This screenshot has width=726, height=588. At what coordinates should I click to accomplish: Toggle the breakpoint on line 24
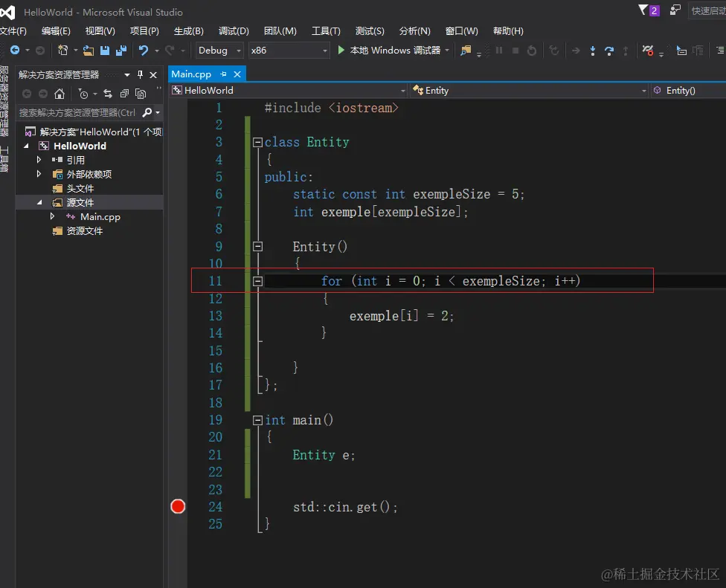pos(178,506)
